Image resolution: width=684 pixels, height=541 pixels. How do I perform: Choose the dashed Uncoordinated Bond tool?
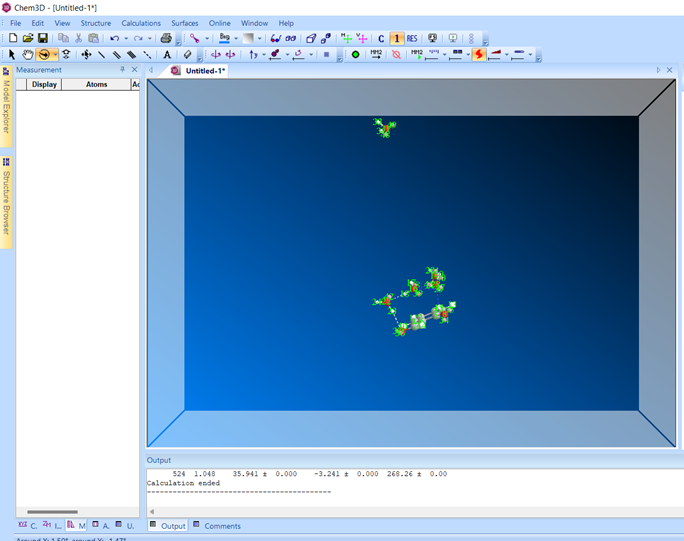(147, 55)
